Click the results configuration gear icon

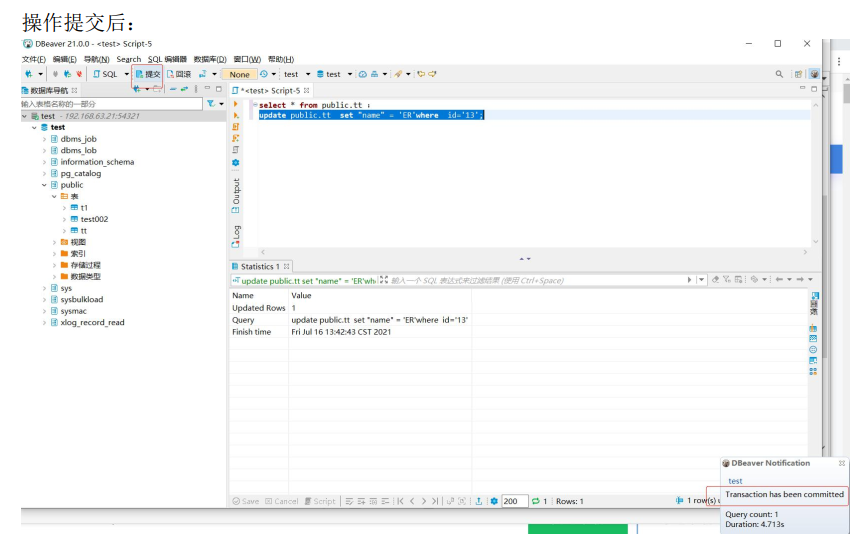pyautogui.click(x=494, y=501)
